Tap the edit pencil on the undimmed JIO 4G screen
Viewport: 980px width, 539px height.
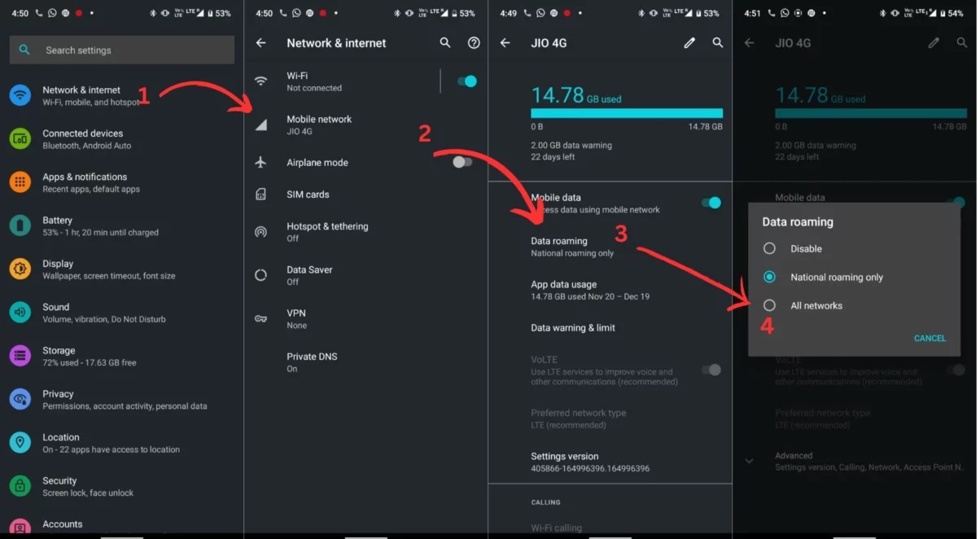(x=689, y=43)
